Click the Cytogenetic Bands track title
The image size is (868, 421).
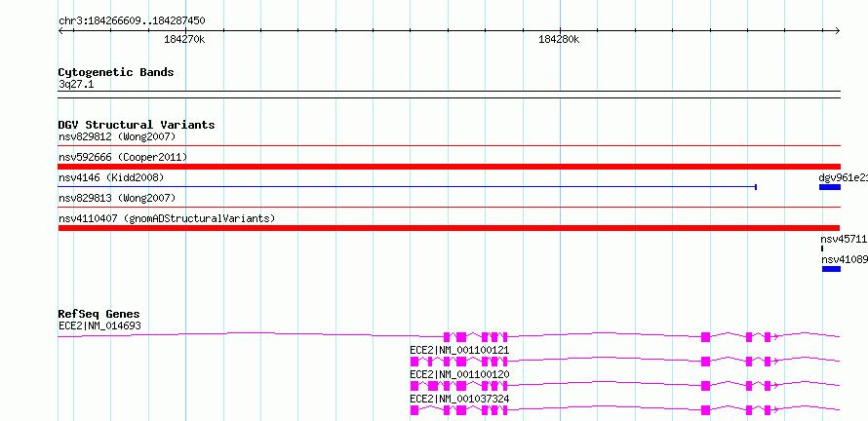coord(116,72)
